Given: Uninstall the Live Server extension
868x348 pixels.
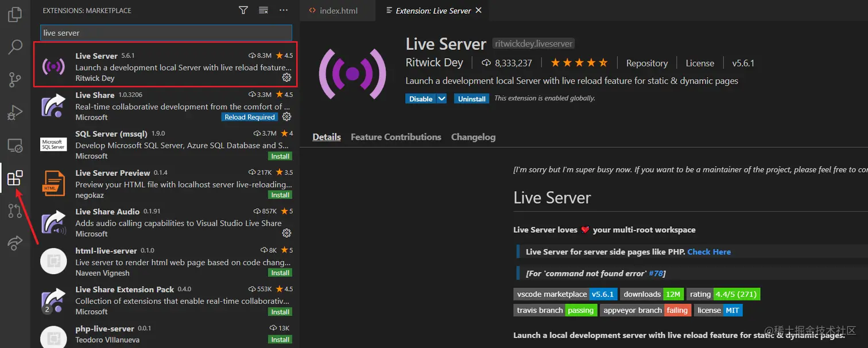Looking at the screenshot, I should pyautogui.click(x=472, y=99).
